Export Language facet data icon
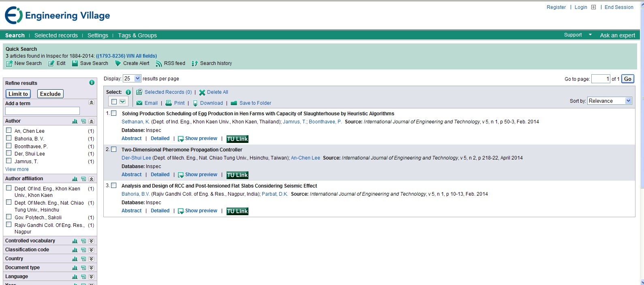The height and width of the screenshot is (285, 644). click(x=83, y=276)
